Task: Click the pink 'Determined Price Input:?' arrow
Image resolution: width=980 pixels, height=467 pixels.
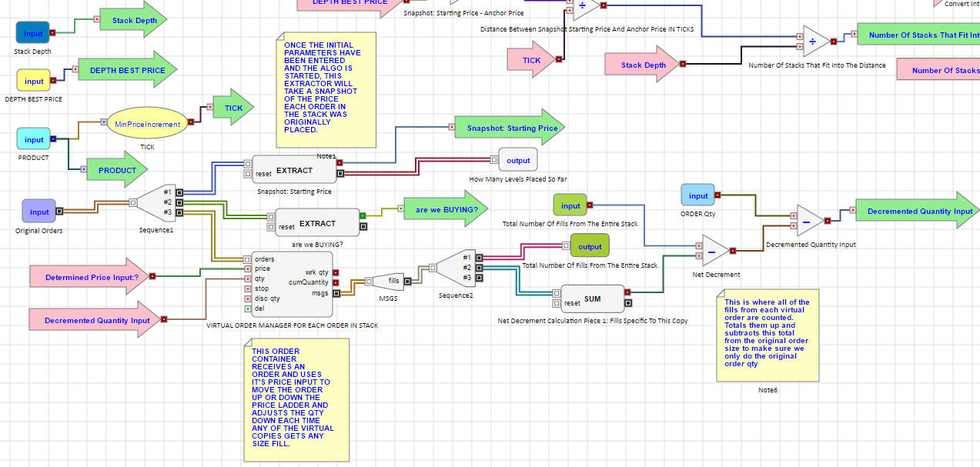Action: (x=86, y=278)
